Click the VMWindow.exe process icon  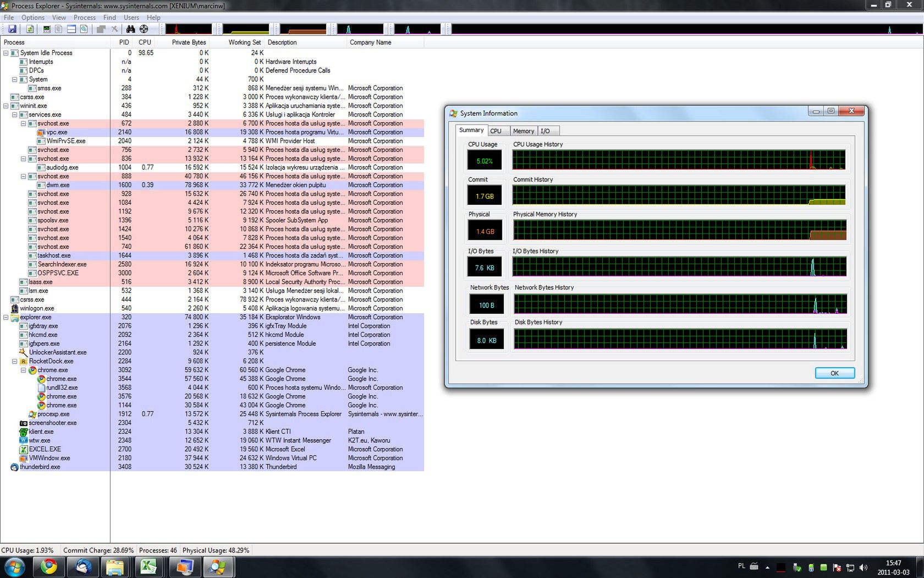coord(24,458)
